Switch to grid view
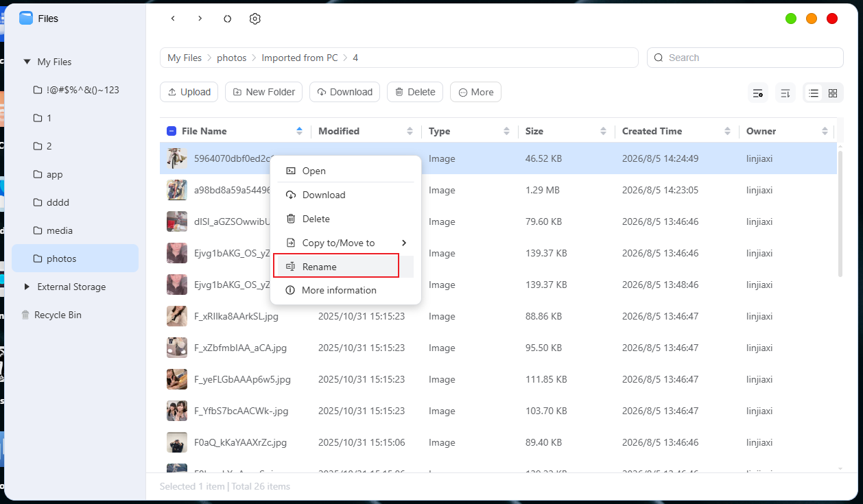Image resolution: width=863 pixels, height=504 pixels. pyautogui.click(x=833, y=93)
